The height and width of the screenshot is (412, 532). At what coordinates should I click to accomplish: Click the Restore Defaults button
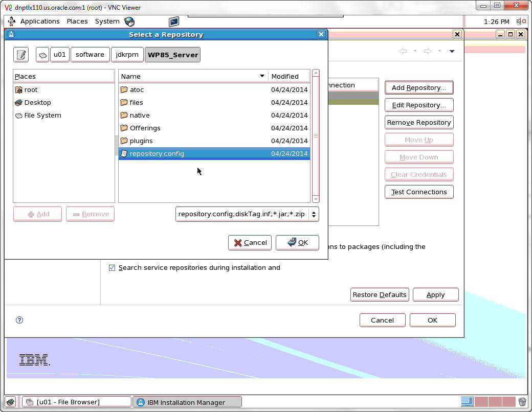380,294
